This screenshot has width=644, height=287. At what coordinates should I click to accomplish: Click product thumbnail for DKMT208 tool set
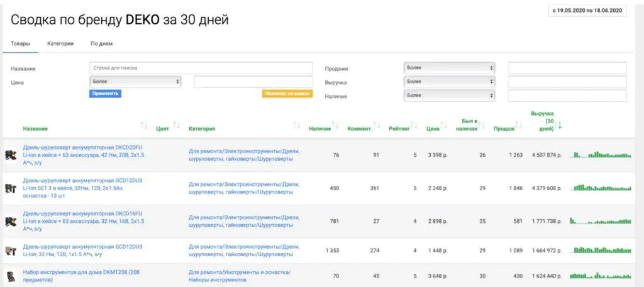11,276
